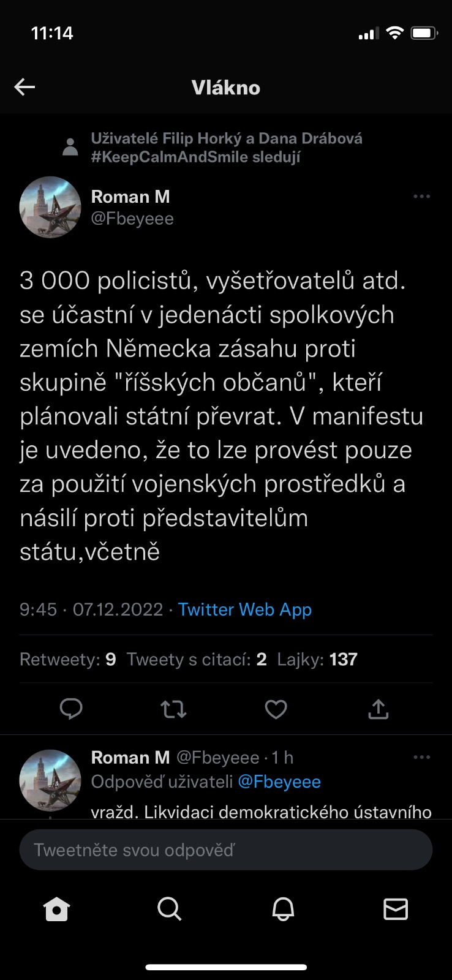Go to Home via house icon
The width and height of the screenshot is (452, 980).
pyautogui.click(x=57, y=909)
